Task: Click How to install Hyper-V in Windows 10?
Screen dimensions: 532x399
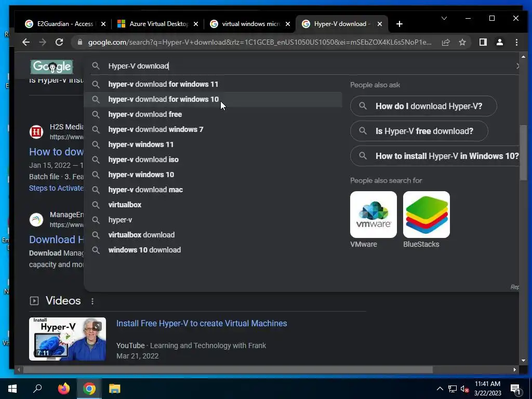Action: [x=435, y=156]
